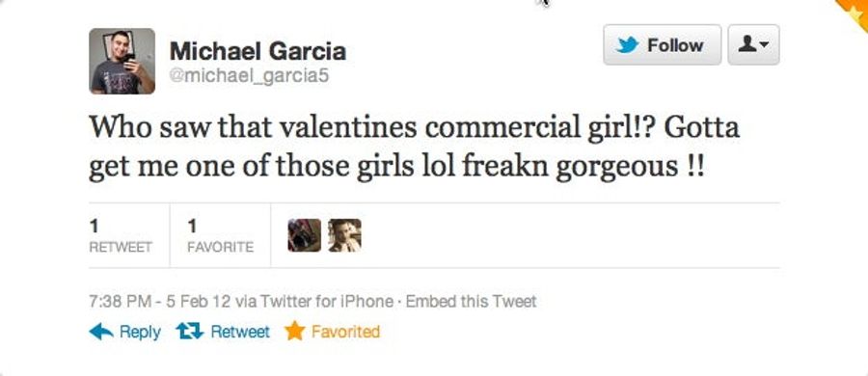Click the reply arrow icon
Image resolution: width=868 pixels, height=376 pixels.
[x=100, y=332]
